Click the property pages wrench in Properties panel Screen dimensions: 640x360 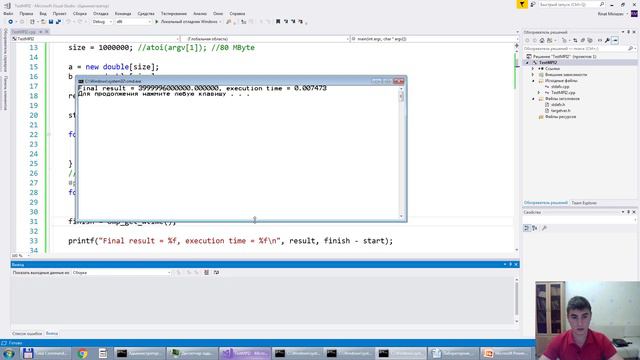(544, 228)
